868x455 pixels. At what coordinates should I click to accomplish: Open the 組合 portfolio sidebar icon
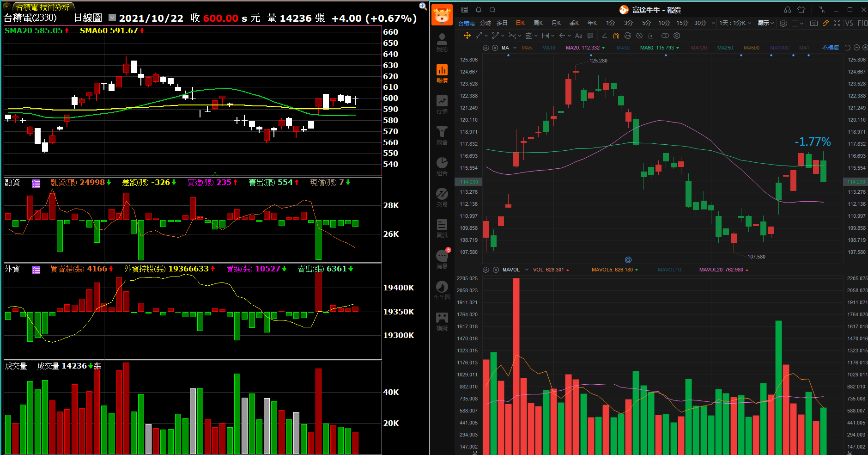point(442,166)
